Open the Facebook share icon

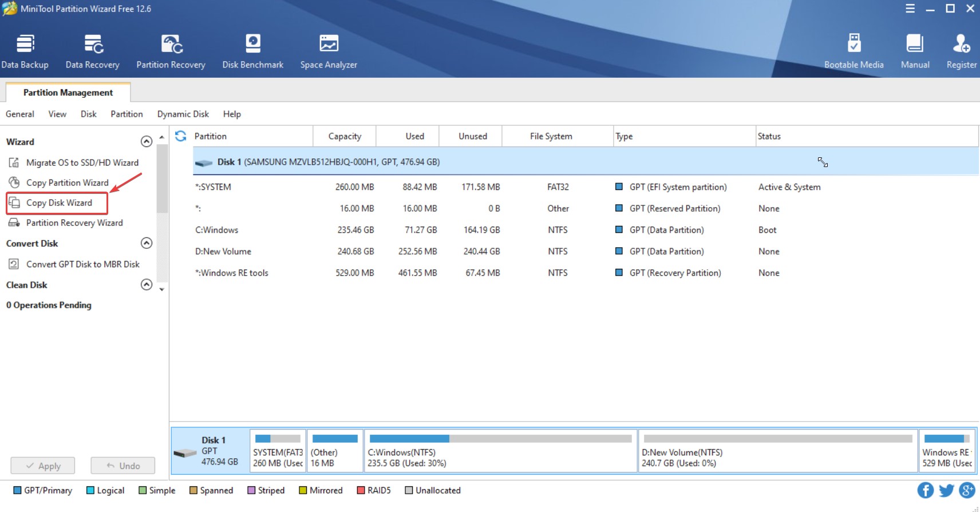coord(926,490)
